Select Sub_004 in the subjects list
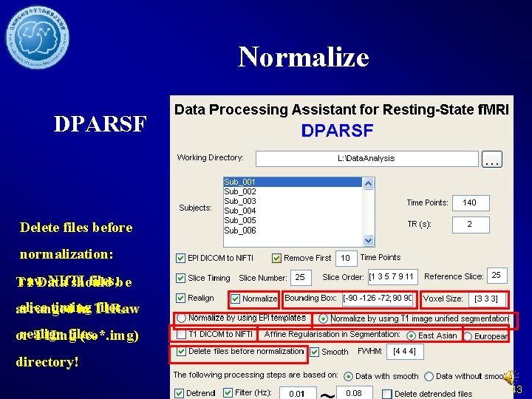This screenshot has height=399, width=532. coord(293,211)
